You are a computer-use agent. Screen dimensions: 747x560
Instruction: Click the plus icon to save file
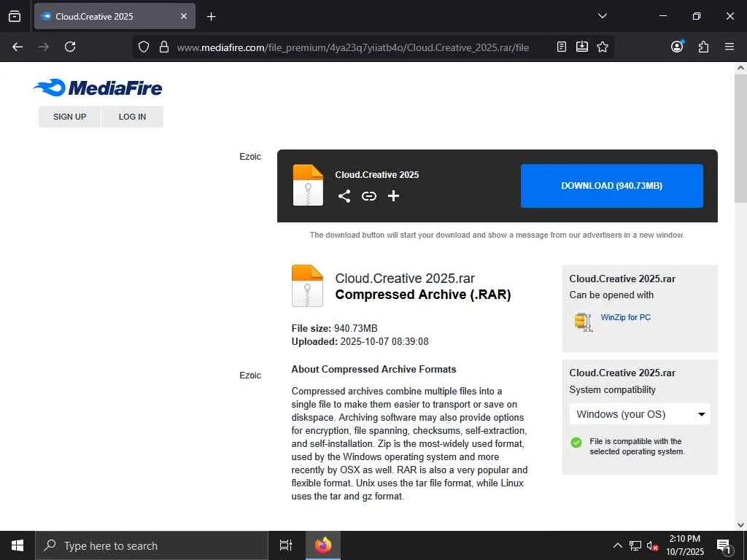click(393, 195)
